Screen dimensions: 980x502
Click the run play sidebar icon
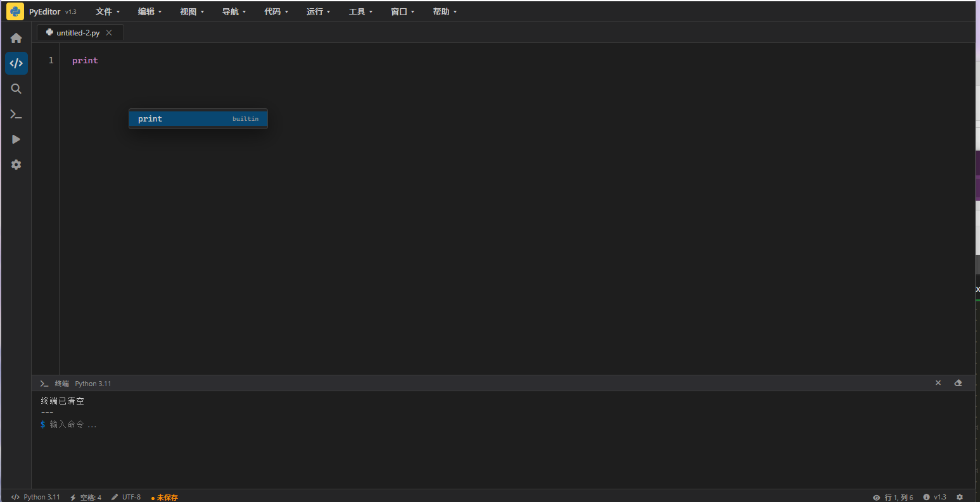point(16,139)
